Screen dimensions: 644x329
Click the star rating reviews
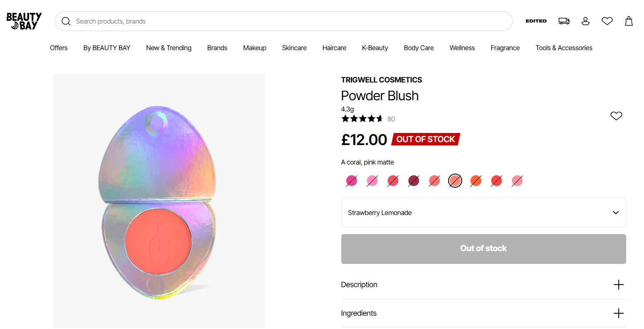coord(362,119)
